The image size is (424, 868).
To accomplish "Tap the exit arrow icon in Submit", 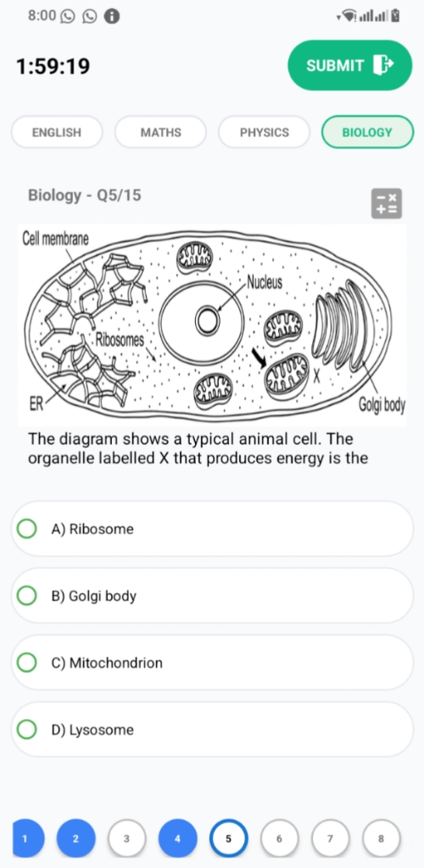I will [x=382, y=65].
